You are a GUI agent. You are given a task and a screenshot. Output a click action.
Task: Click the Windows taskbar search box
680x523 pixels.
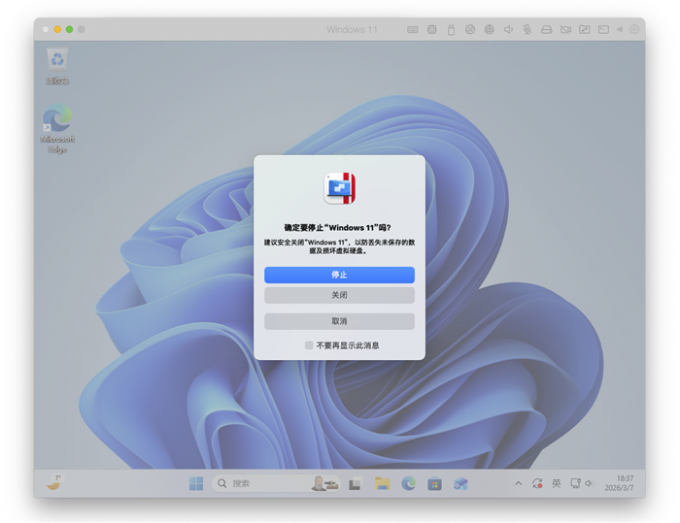260,483
